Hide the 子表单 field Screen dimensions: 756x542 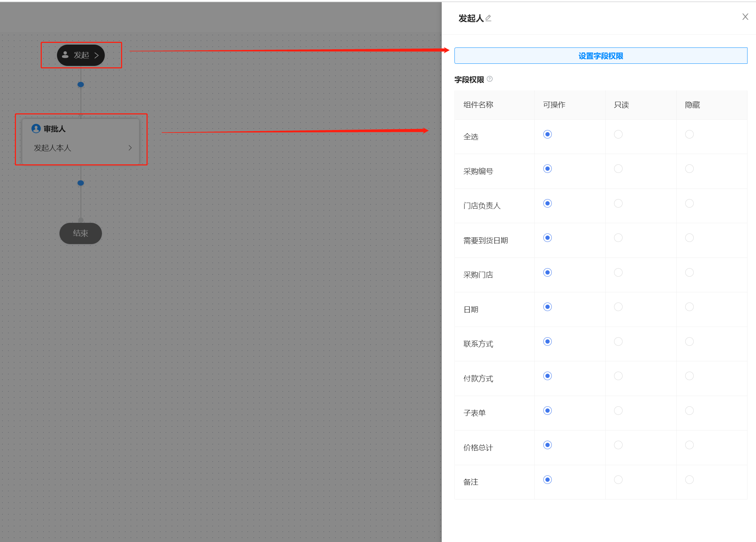click(689, 411)
